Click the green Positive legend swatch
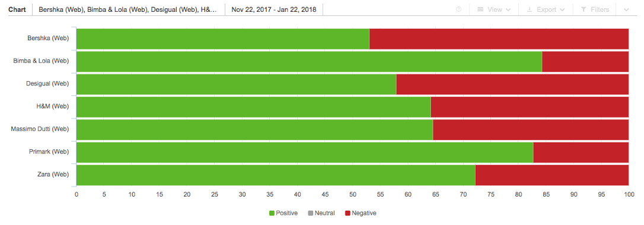Screen dimensions: 644x225 point(272,213)
